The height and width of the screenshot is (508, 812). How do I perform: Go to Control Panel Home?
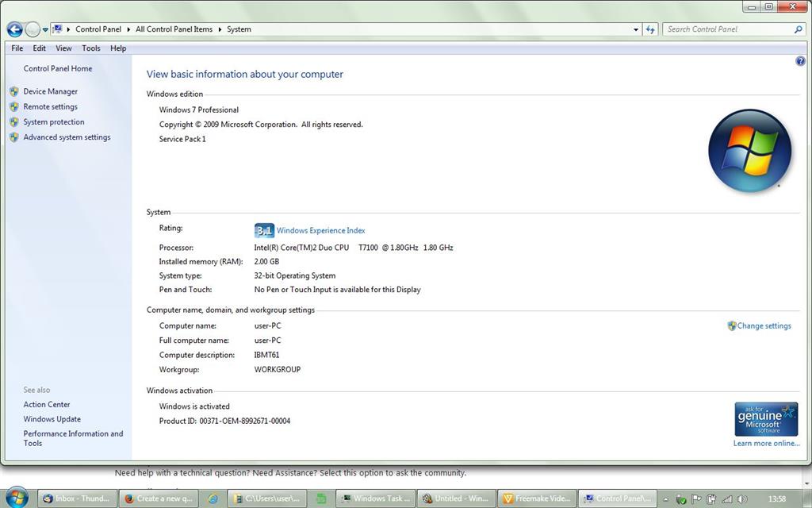coord(57,68)
